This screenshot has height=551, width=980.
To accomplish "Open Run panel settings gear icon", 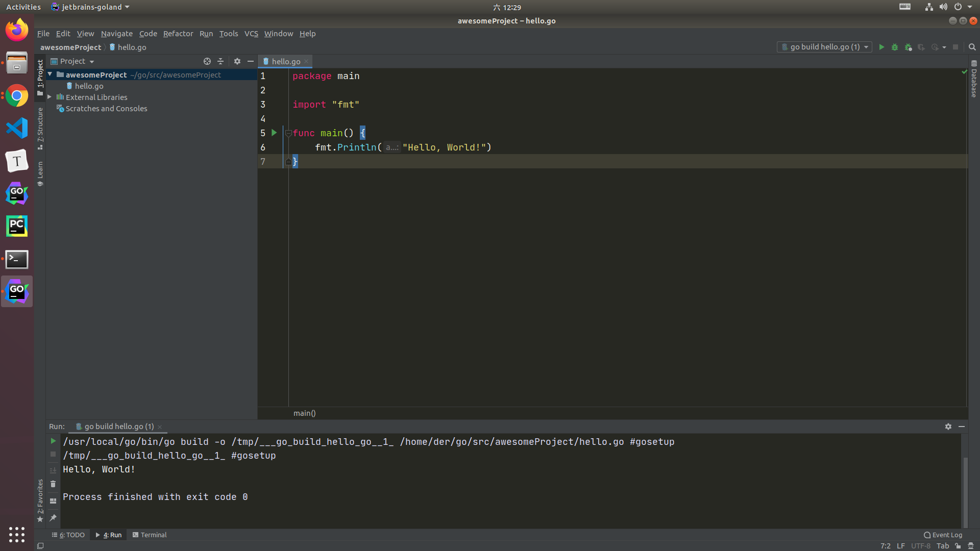I will 948,427.
